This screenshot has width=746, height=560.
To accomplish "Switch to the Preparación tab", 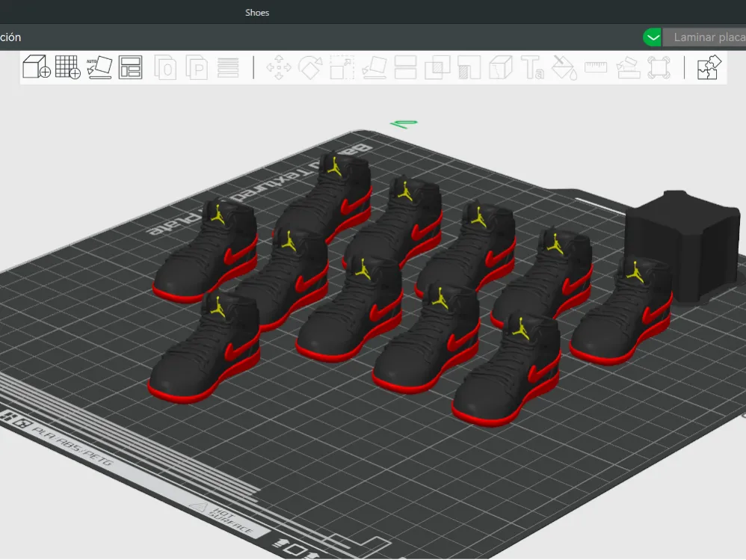I will tap(10, 37).
